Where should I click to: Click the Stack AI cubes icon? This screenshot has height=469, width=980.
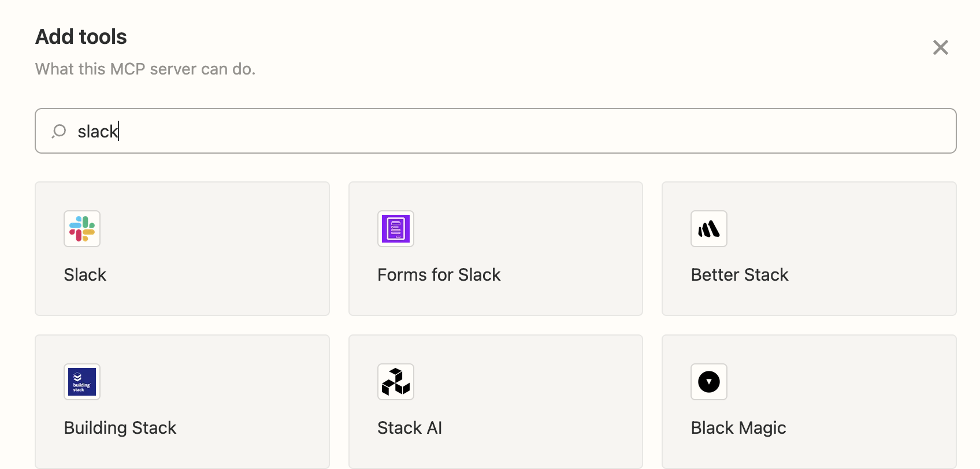396,382
